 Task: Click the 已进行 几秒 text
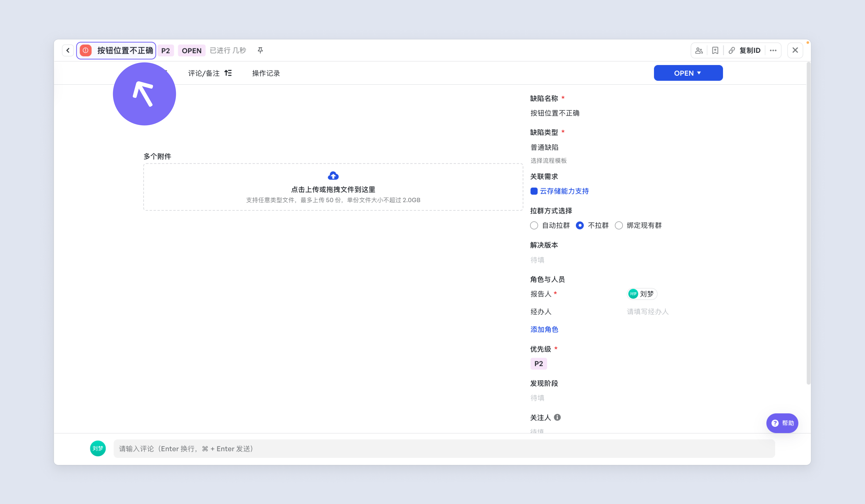click(x=228, y=51)
